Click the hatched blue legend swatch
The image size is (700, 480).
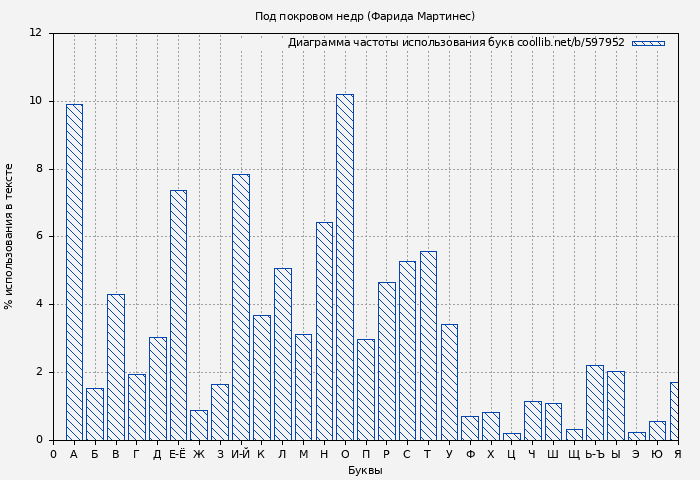648,43
